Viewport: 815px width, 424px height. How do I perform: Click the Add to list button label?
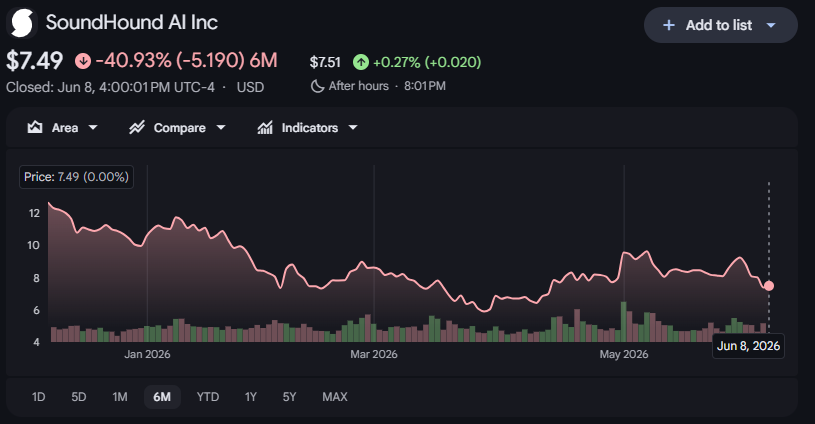[719, 25]
